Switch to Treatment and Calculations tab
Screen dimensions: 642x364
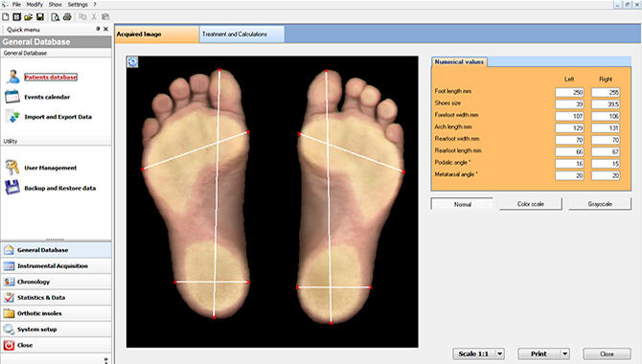(x=242, y=34)
